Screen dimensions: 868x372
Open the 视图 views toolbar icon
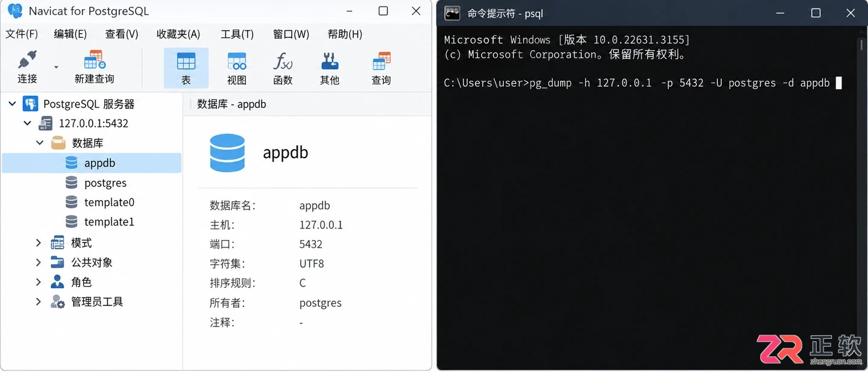[236, 61]
